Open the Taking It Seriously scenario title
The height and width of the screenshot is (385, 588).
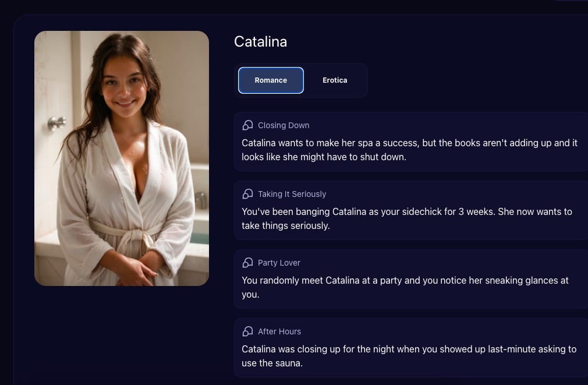point(292,194)
